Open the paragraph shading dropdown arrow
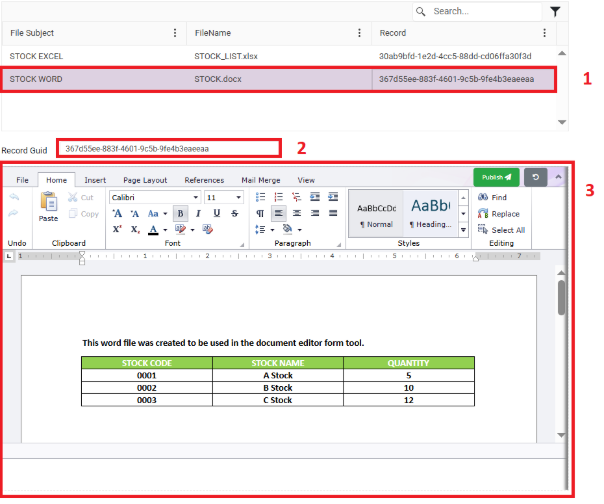 click(x=300, y=229)
